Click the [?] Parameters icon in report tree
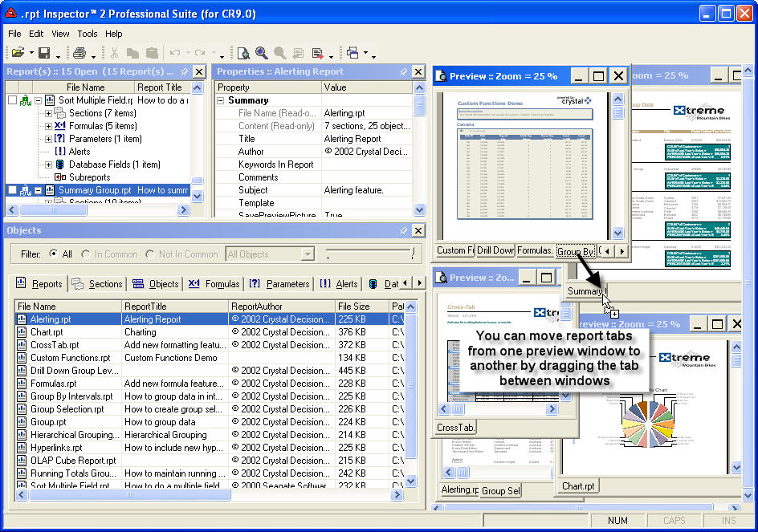The image size is (758, 532). pos(60,139)
